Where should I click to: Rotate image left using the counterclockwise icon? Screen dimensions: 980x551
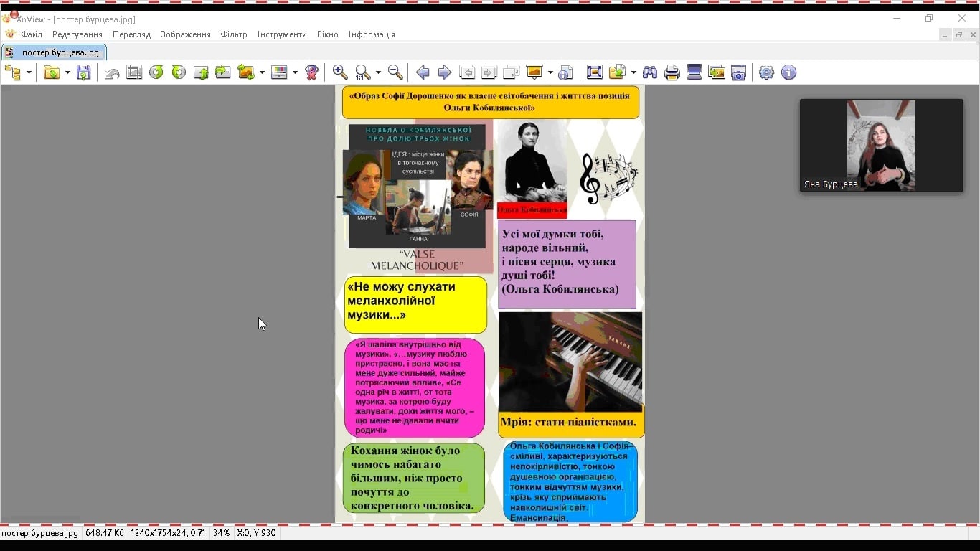click(x=156, y=72)
